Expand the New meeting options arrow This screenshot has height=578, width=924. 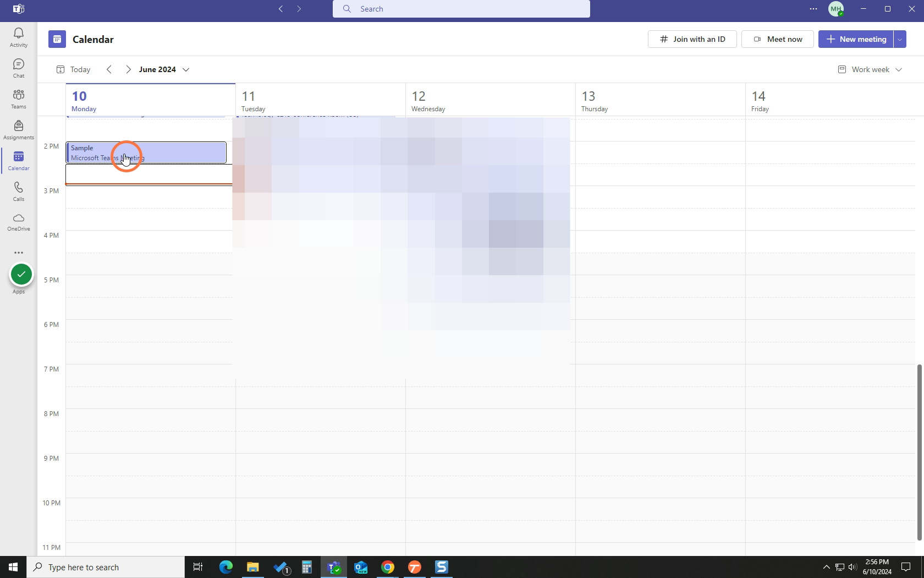tap(900, 39)
